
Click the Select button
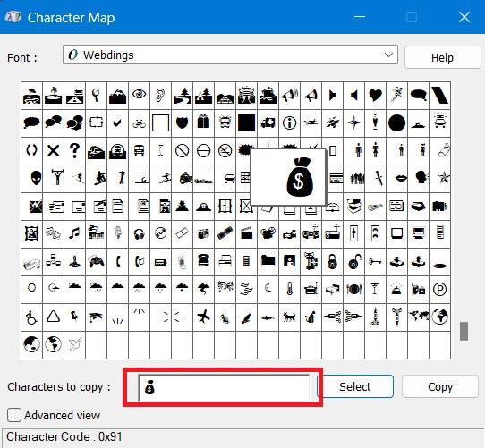click(354, 386)
